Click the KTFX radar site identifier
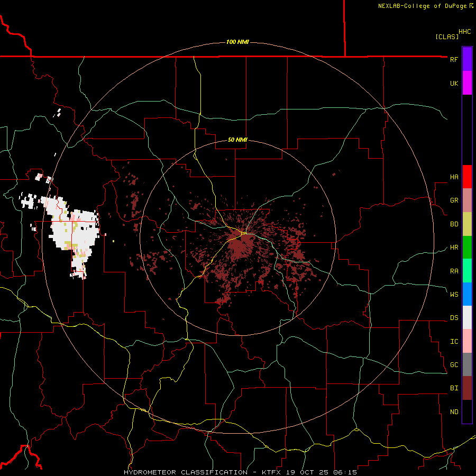 click(x=272, y=472)
